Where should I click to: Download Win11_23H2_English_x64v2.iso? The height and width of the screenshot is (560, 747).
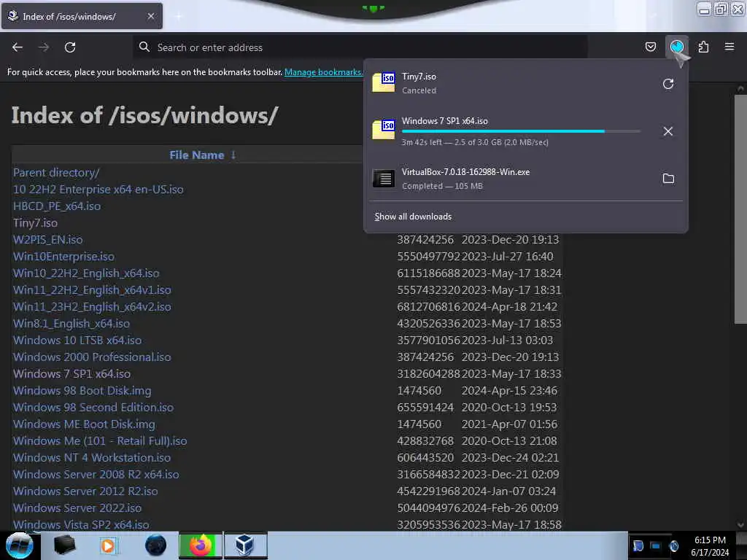(92, 307)
